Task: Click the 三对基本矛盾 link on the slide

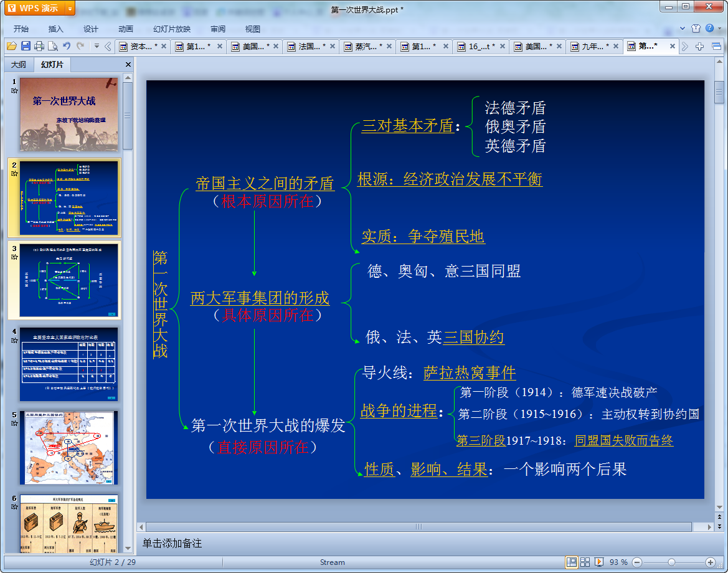Action: click(x=407, y=125)
